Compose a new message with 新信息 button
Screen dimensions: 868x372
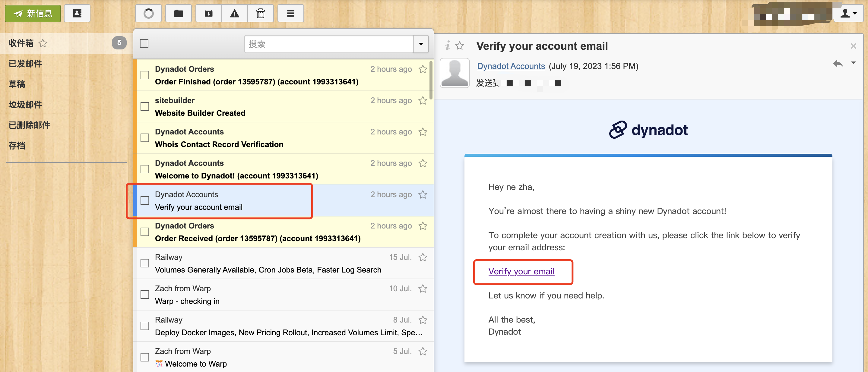click(x=33, y=14)
